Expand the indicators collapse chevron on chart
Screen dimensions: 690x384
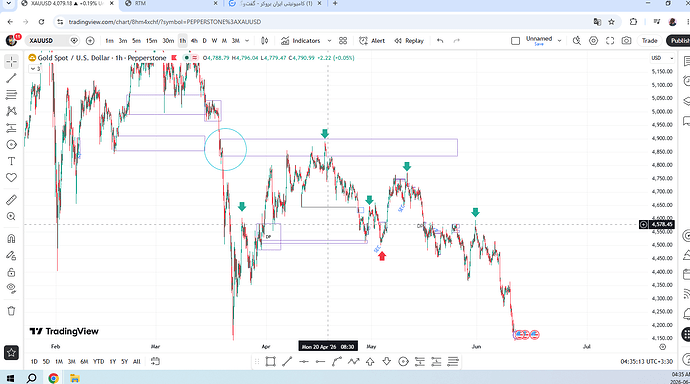(x=35, y=69)
